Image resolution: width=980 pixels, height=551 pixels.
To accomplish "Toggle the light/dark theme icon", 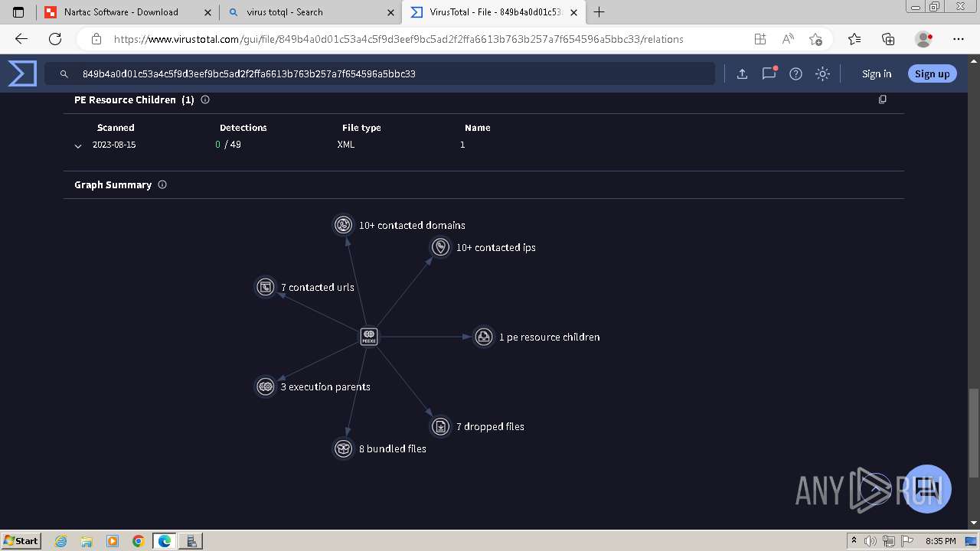I will point(822,73).
